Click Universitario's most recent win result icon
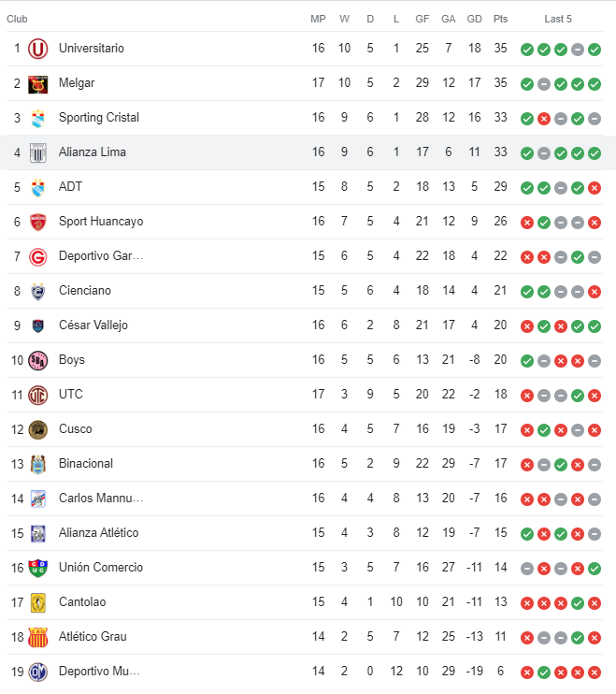The width and height of the screenshot is (616, 694). pos(595,49)
